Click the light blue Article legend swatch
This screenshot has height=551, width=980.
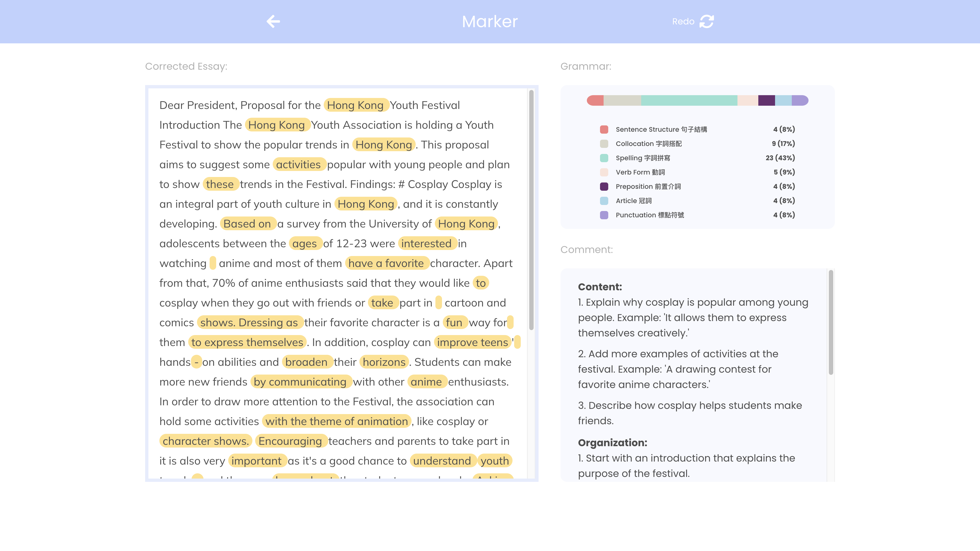coord(604,201)
